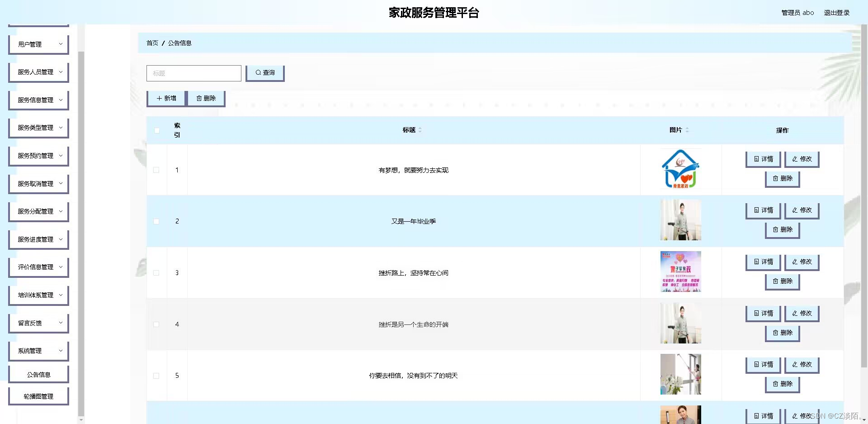Delete row 你要去相信，没有到不了的明天
The image size is (868, 424).
coord(783,384)
